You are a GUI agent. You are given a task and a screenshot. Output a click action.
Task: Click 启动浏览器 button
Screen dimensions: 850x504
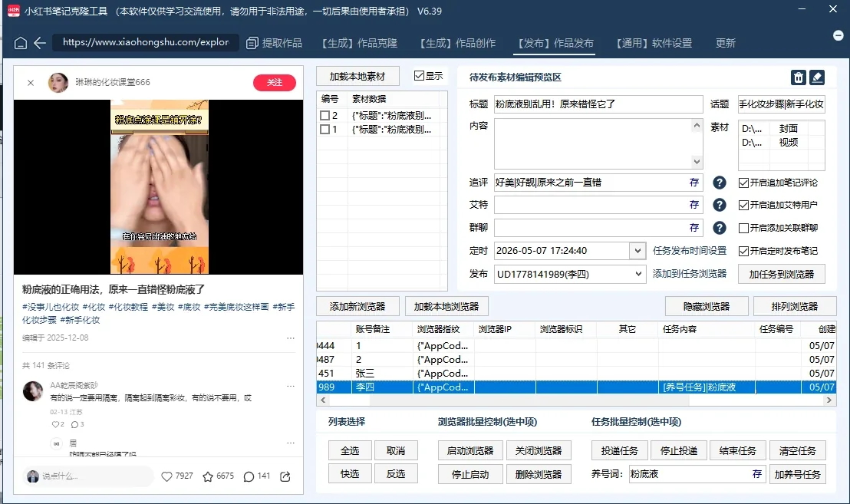470,450
